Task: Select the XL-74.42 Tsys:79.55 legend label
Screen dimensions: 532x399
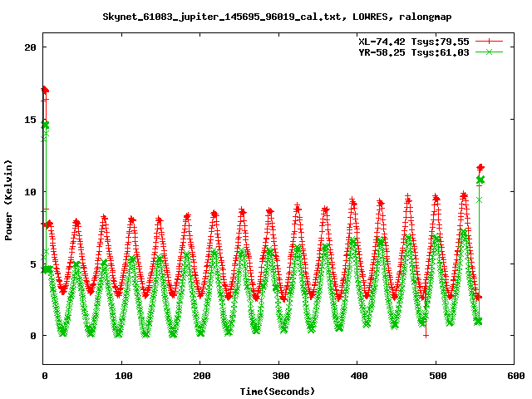Action: pyautogui.click(x=413, y=40)
